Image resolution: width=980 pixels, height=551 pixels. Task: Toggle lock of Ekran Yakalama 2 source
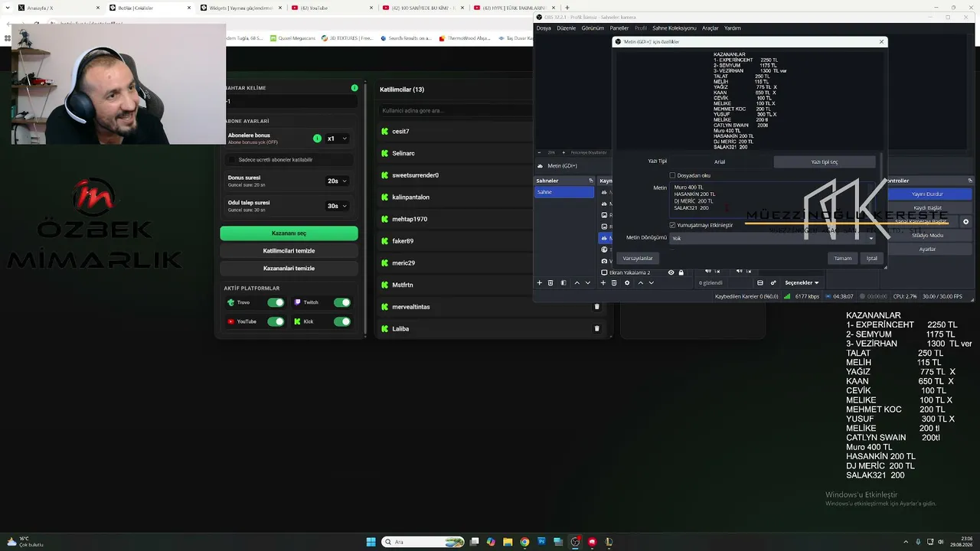click(681, 272)
